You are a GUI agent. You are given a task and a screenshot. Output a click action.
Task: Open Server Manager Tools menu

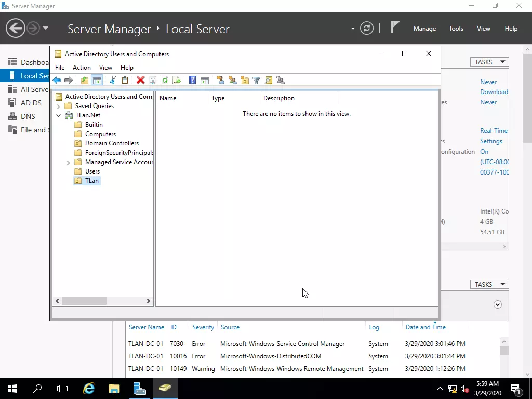(456, 29)
